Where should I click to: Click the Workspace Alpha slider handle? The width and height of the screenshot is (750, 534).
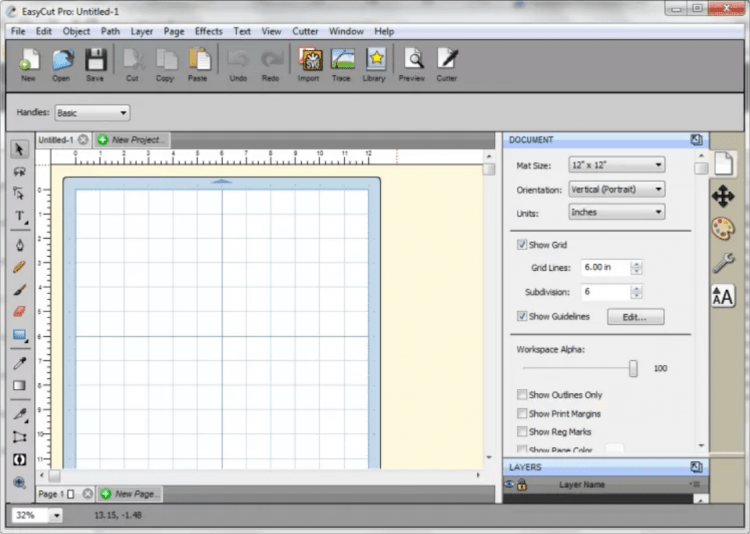(x=633, y=368)
